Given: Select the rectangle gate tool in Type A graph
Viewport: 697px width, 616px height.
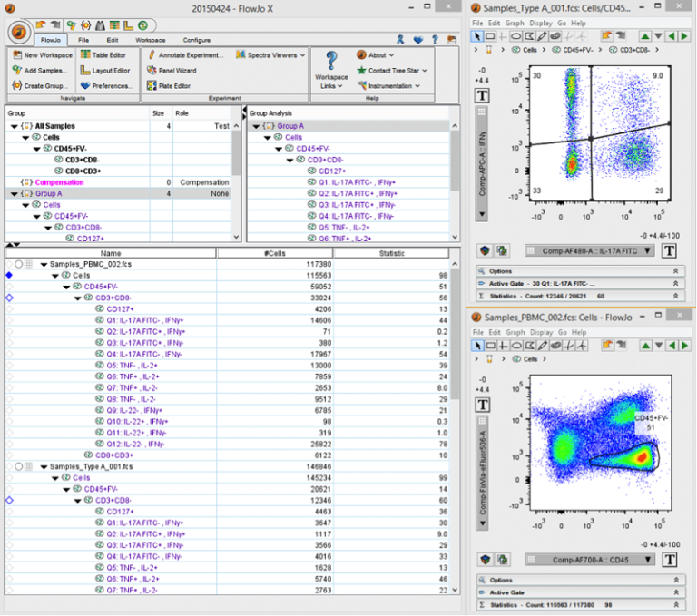Looking at the screenshot, I should (490, 36).
